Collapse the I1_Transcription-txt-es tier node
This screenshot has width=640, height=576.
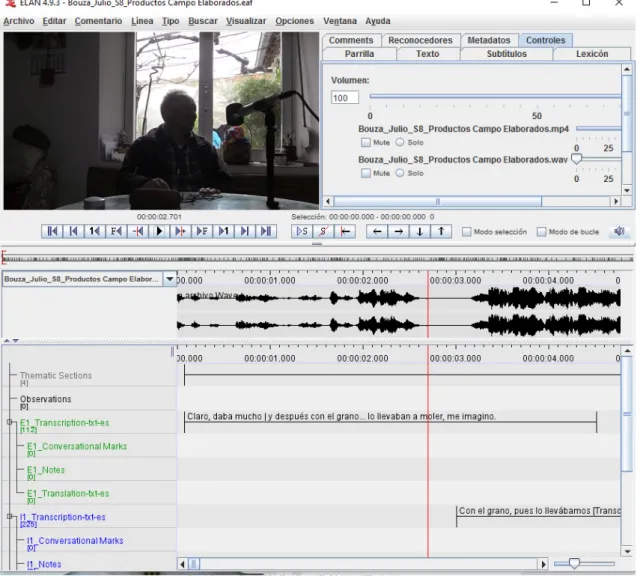tap(9, 516)
